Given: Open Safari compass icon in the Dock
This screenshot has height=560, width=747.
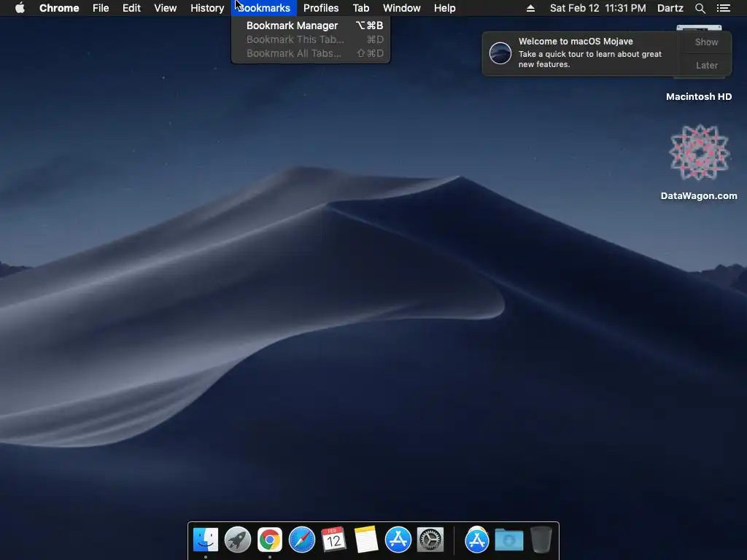Looking at the screenshot, I should (x=301, y=540).
